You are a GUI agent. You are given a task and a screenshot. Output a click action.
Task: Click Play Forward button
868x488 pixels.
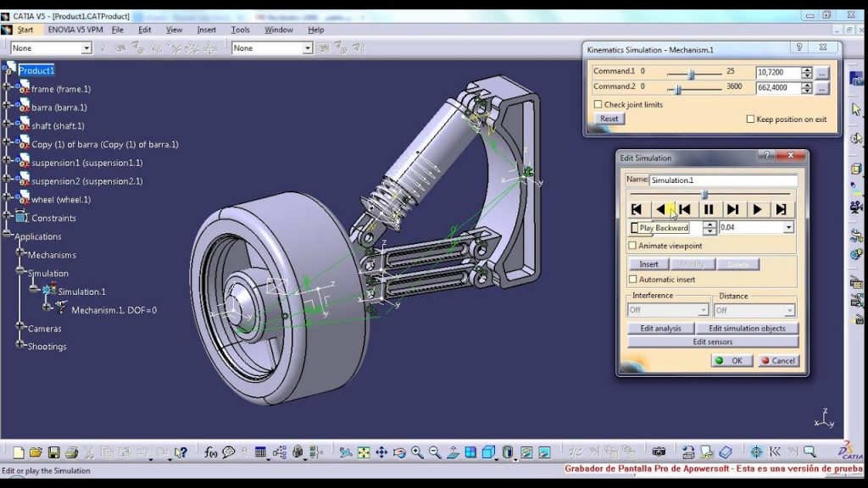[x=757, y=209]
